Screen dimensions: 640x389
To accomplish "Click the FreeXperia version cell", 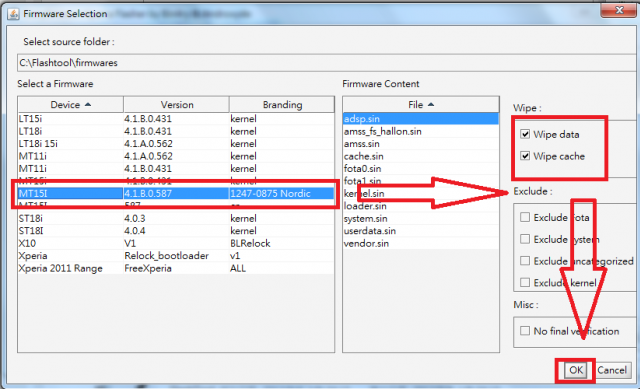I will 176,268.
